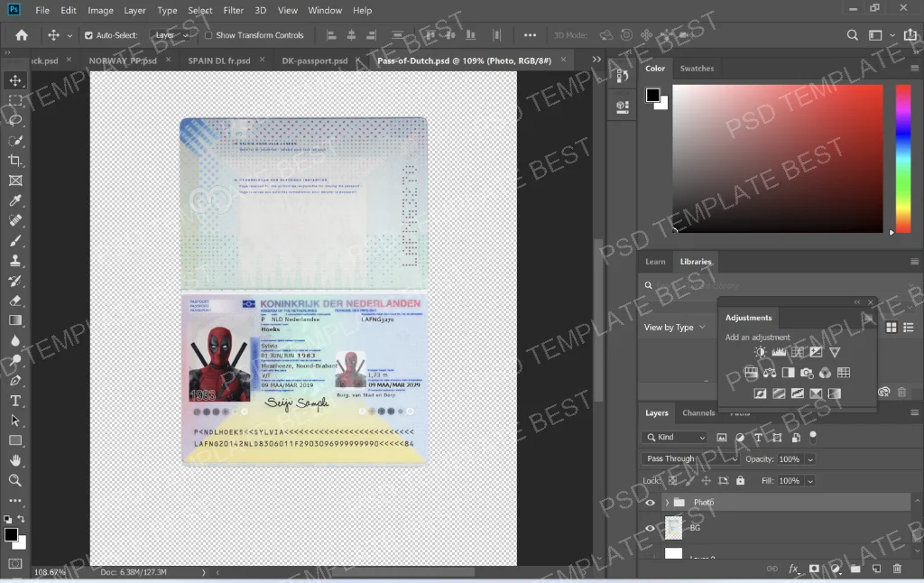
Task: Click the Home icon in options bar
Action: (22, 35)
